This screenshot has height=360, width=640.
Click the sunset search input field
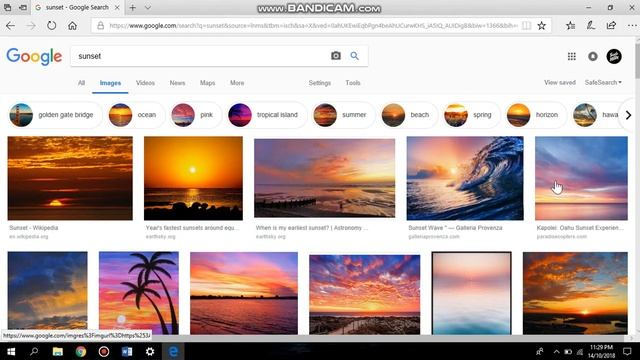200,56
